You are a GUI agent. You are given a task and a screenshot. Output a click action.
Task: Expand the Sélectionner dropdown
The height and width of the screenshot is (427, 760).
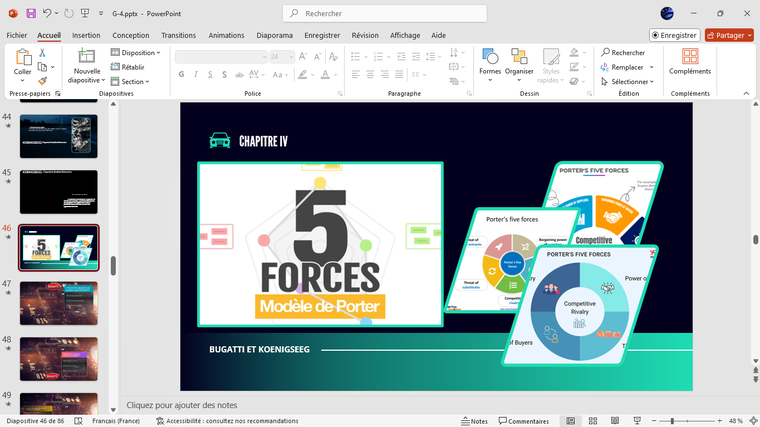pyautogui.click(x=631, y=82)
